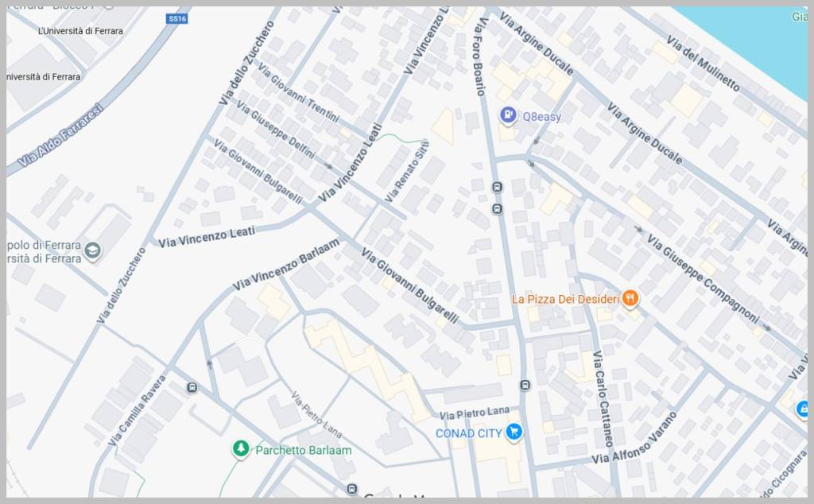Screen dimensions: 814x504
Task: Select the bus stop below Parchetto Barlaam
Action: click(352, 489)
